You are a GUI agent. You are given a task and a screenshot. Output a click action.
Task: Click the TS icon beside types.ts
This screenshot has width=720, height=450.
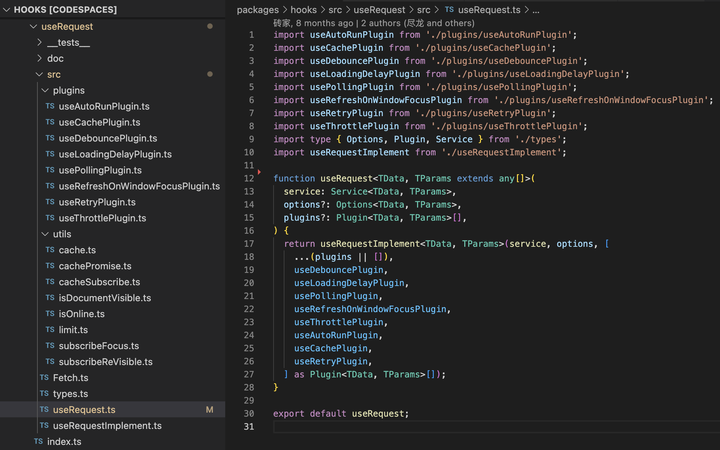(44, 394)
